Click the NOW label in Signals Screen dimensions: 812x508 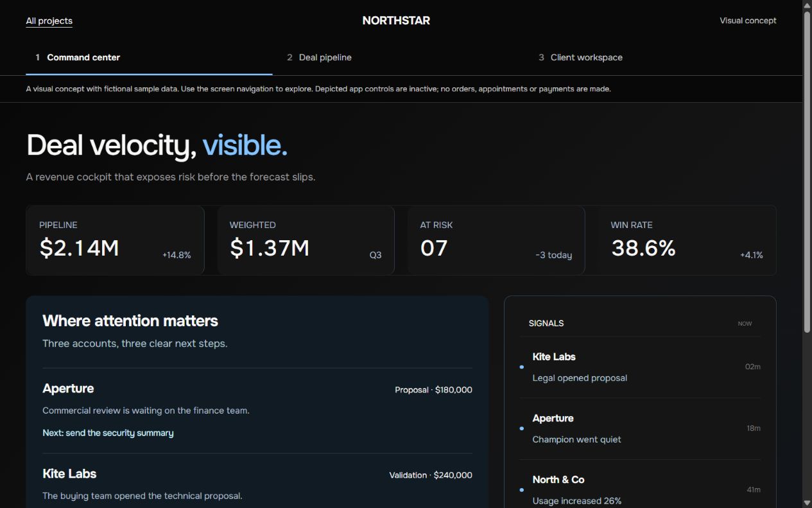pos(745,324)
